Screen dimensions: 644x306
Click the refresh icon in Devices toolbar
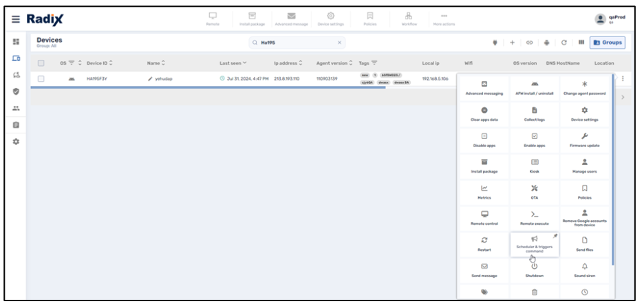point(563,44)
